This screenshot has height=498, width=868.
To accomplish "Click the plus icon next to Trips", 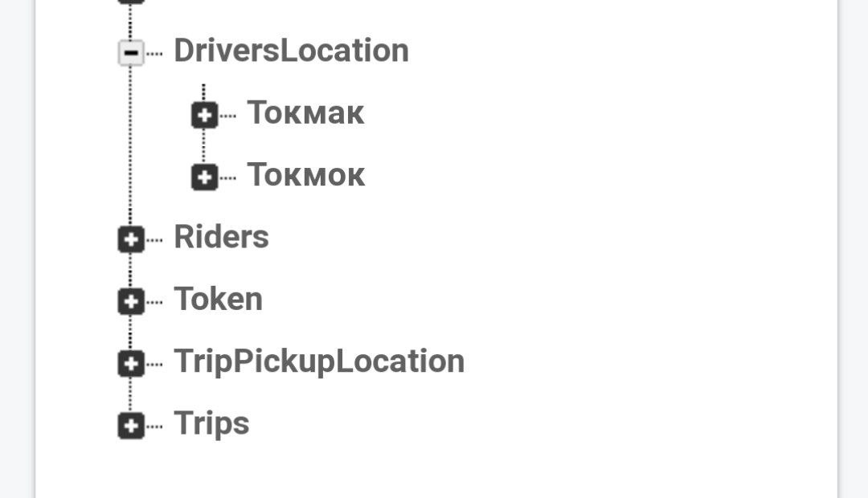I will (131, 426).
